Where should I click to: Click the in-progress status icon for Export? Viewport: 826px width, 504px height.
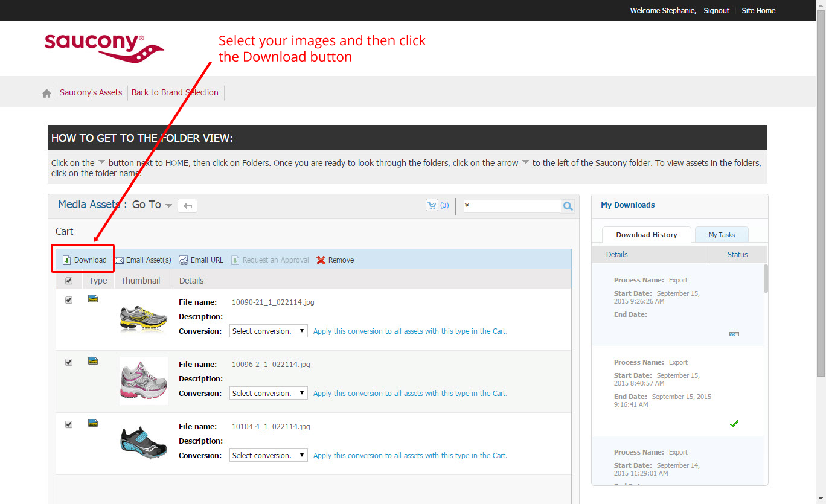(x=734, y=334)
